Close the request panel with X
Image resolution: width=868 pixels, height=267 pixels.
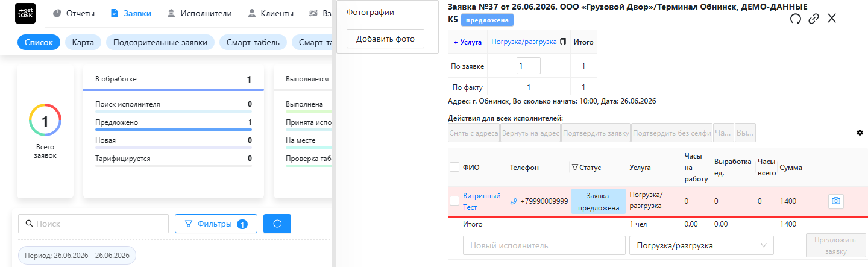point(832,19)
